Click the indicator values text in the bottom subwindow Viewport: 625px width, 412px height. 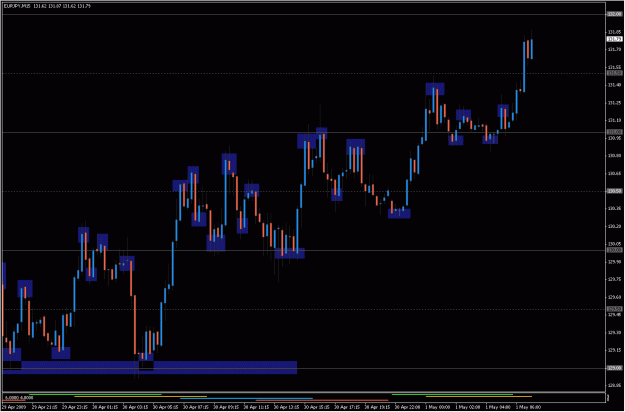pyautogui.click(x=19, y=397)
